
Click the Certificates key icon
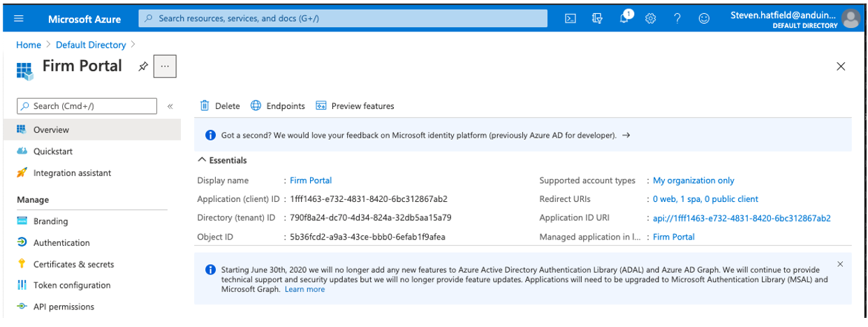tap(22, 265)
